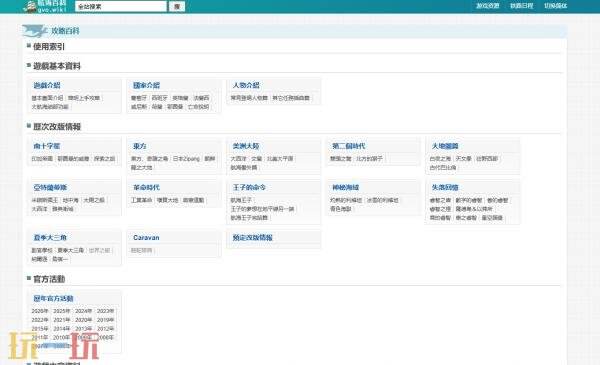Open the 美洲大陸 update heading
This screenshot has width=600, height=365.
[x=246, y=146]
